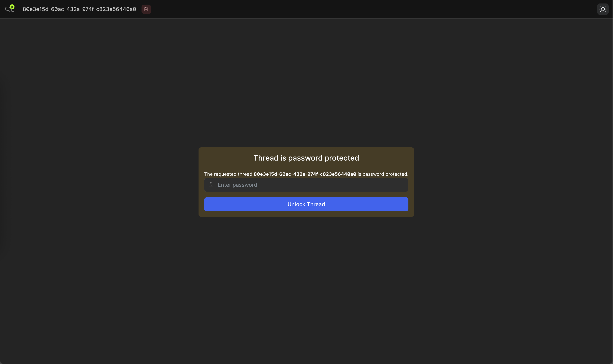Click the lock icon in password field
Viewport: 613px width, 364px height.
pyautogui.click(x=211, y=185)
